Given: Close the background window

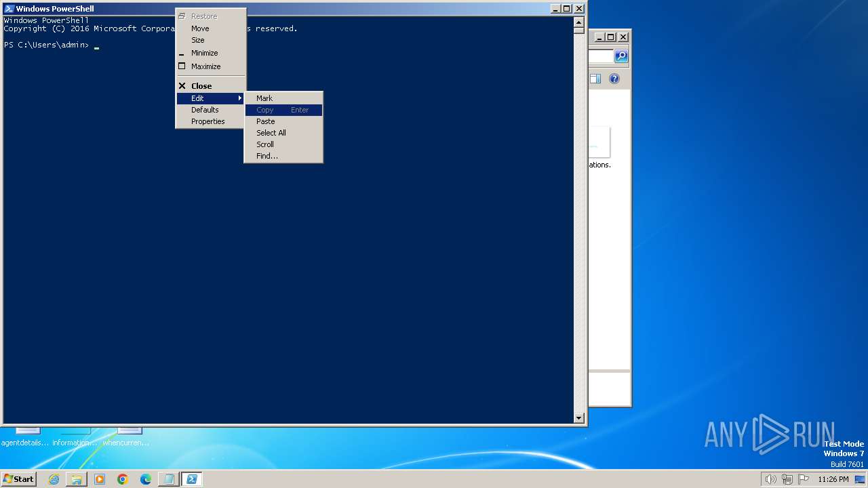Looking at the screenshot, I should click(623, 37).
